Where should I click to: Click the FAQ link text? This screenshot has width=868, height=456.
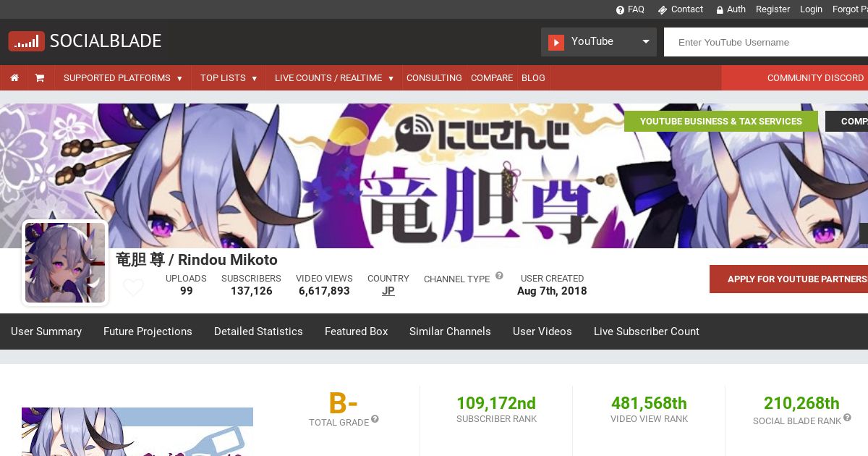tap(636, 9)
